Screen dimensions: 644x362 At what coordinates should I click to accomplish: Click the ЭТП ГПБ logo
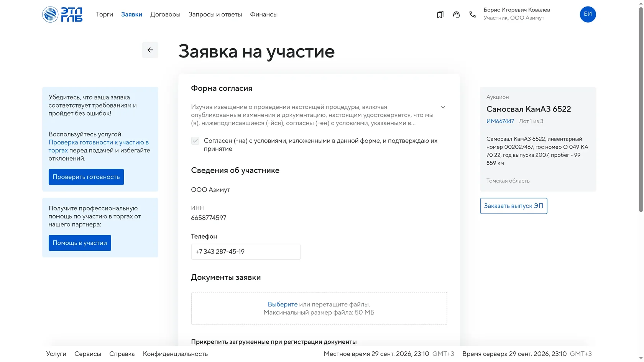tap(62, 15)
